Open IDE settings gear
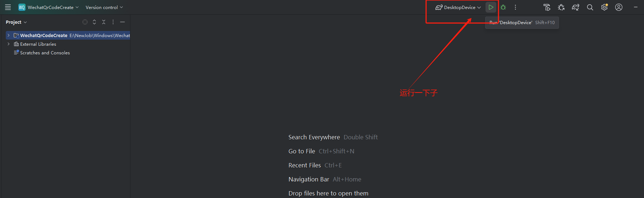This screenshot has height=198, width=644. pos(604,7)
